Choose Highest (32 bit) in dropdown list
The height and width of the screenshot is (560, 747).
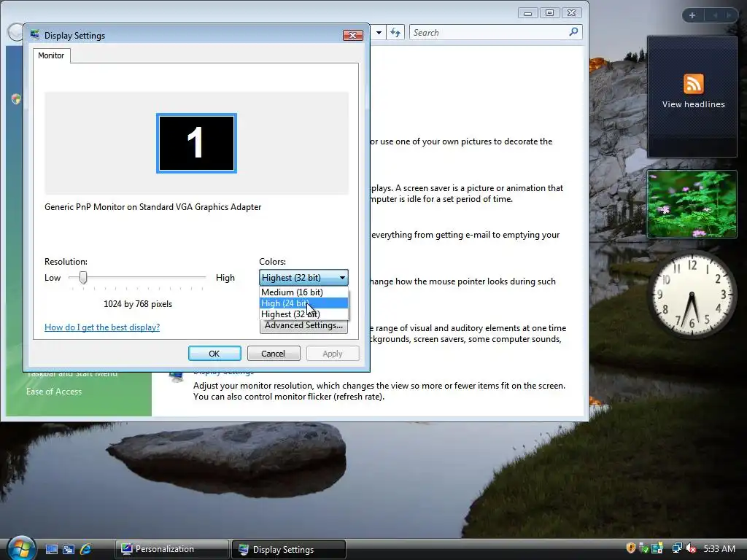[304, 314]
